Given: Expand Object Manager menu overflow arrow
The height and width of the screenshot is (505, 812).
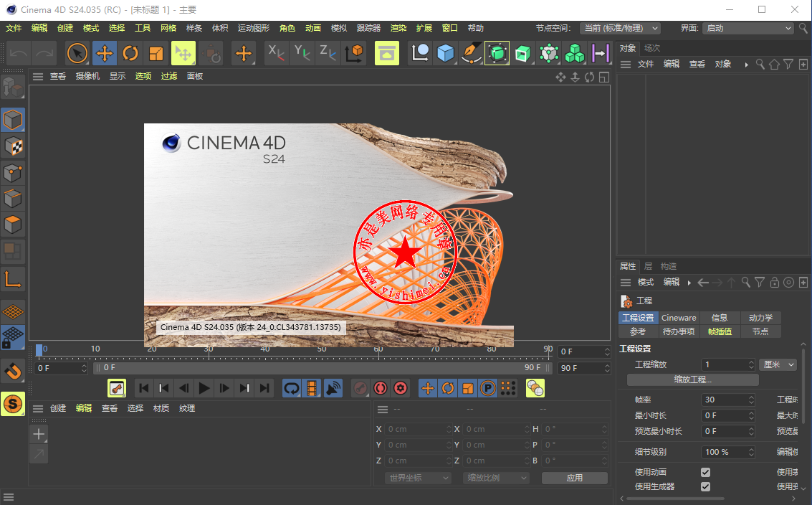Looking at the screenshot, I should coord(746,65).
